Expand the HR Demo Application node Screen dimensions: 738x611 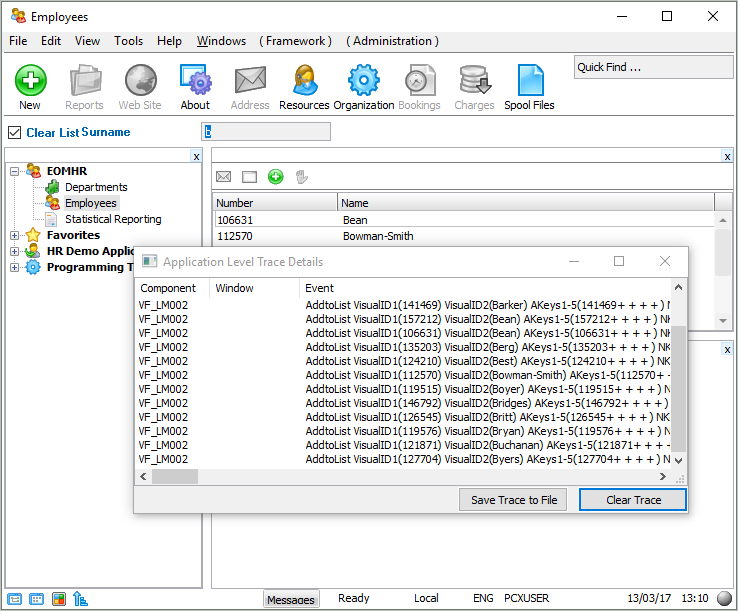[15, 251]
